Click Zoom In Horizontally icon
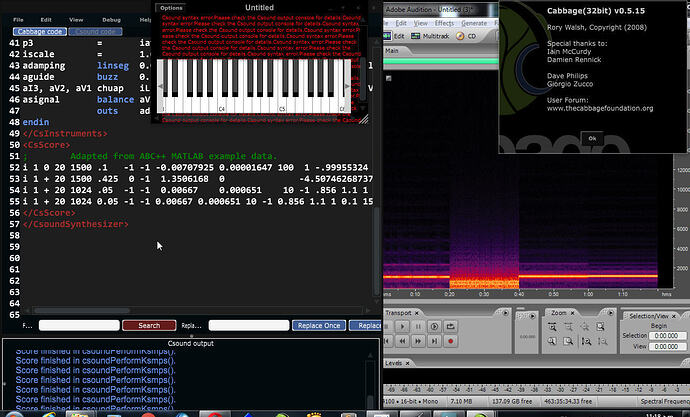Viewport: 690px width, 417px height. point(552,327)
